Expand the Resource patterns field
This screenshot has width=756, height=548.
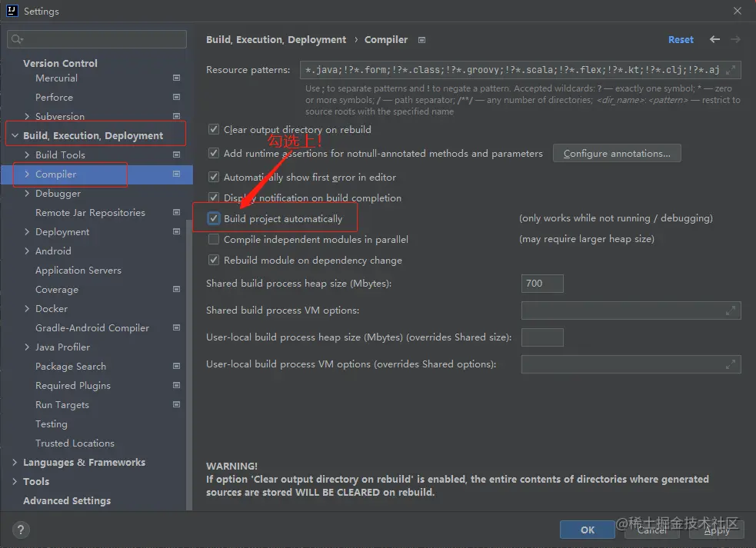(x=731, y=70)
